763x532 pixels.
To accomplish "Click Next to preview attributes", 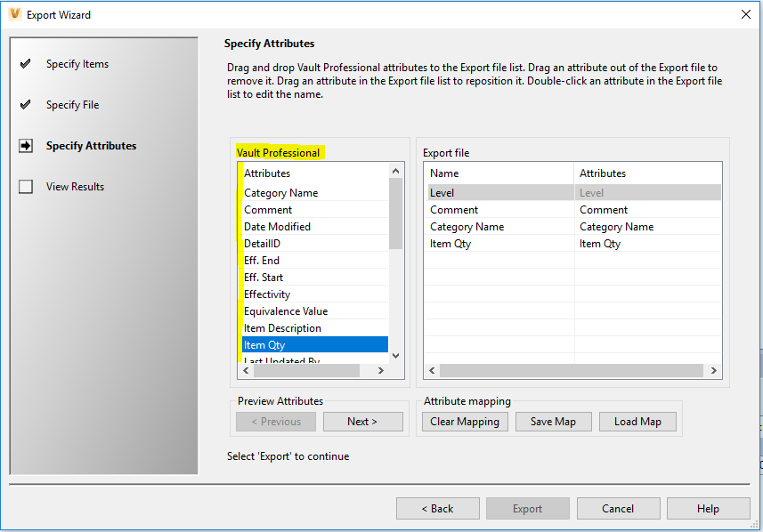I will (x=362, y=421).
